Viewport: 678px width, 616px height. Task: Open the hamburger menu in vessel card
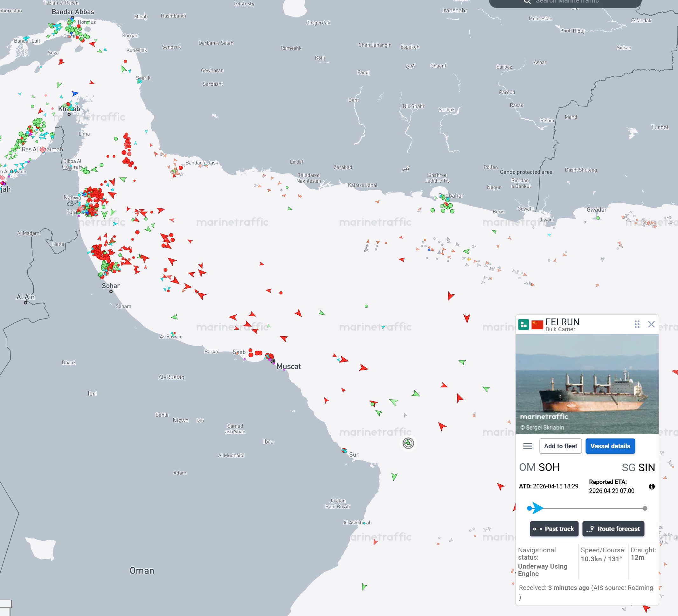(527, 446)
